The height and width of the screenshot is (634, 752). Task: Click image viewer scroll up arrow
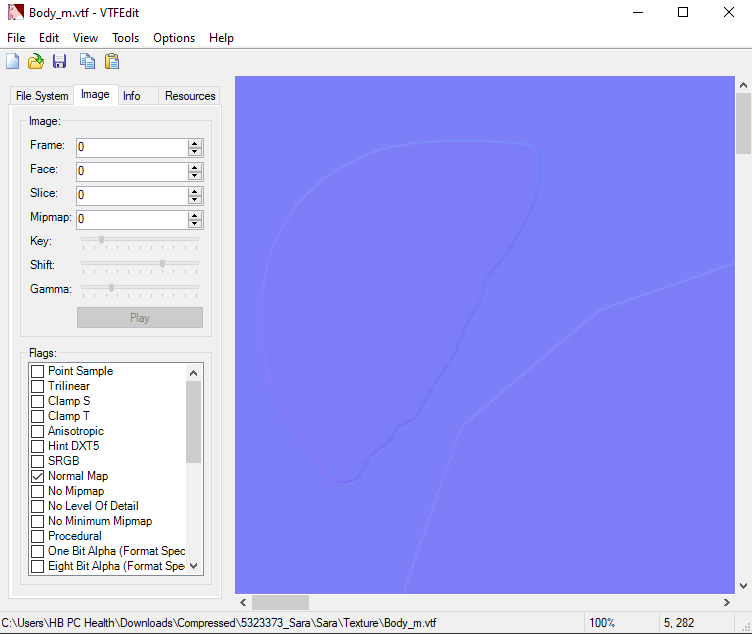point(743,85)
